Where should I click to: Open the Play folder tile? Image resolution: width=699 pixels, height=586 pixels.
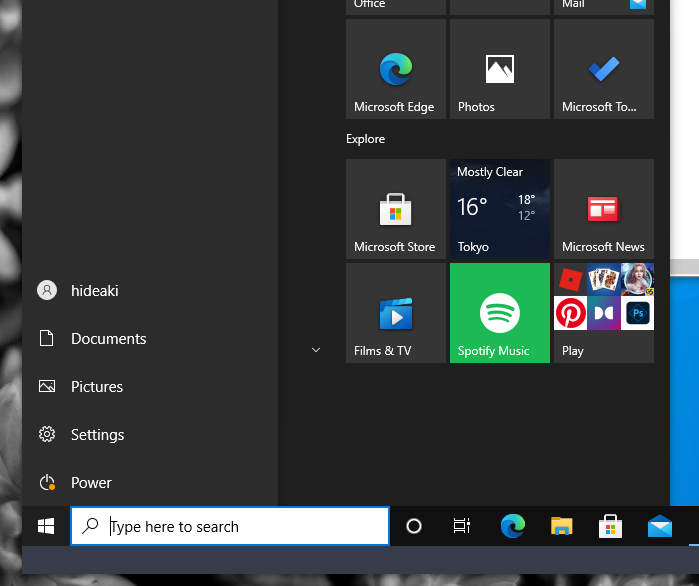point(603,313)
